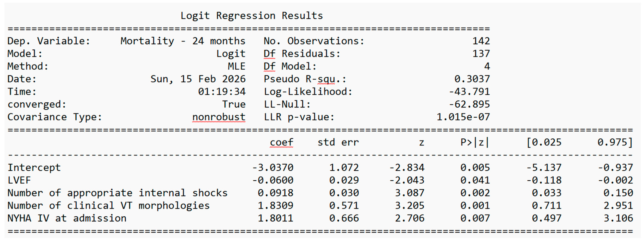Screen dimensions: 644x242
Task: Click the underlined coef column header
Action: pos(282,143)
